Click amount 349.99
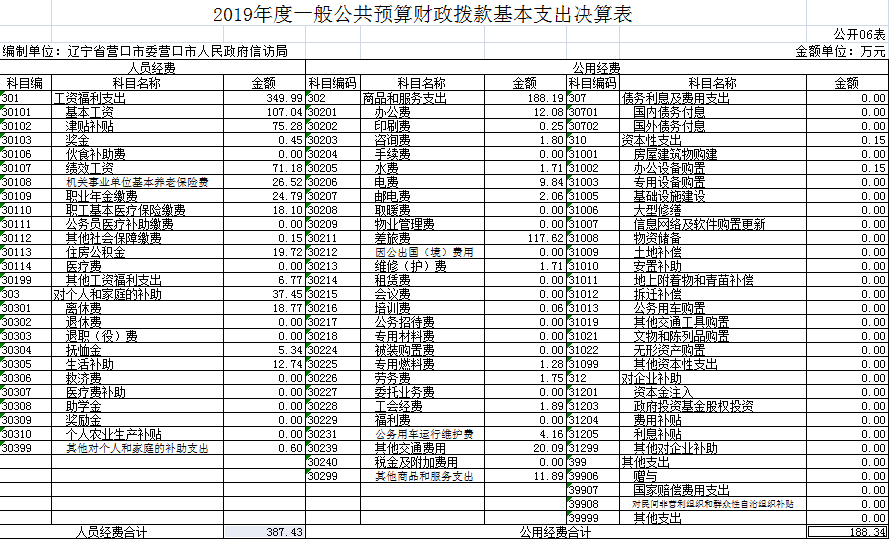Viewport: 889px width, 539px height. point(265,98)
